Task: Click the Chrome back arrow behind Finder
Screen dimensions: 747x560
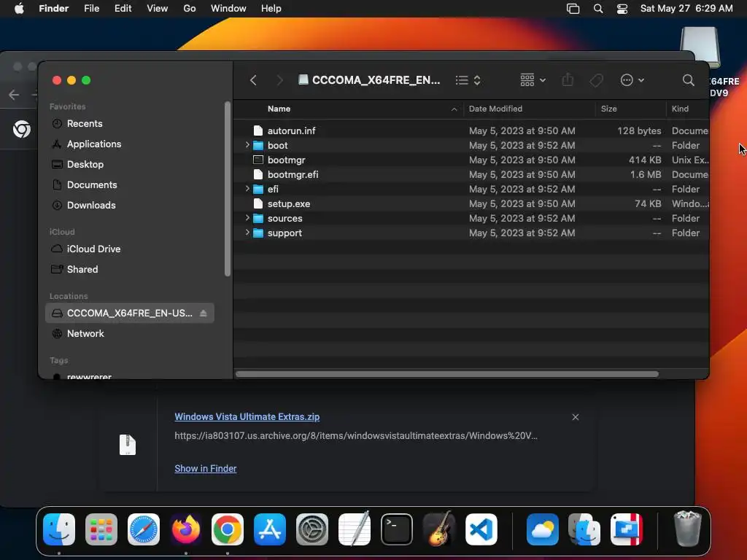Action: point(14,95)
